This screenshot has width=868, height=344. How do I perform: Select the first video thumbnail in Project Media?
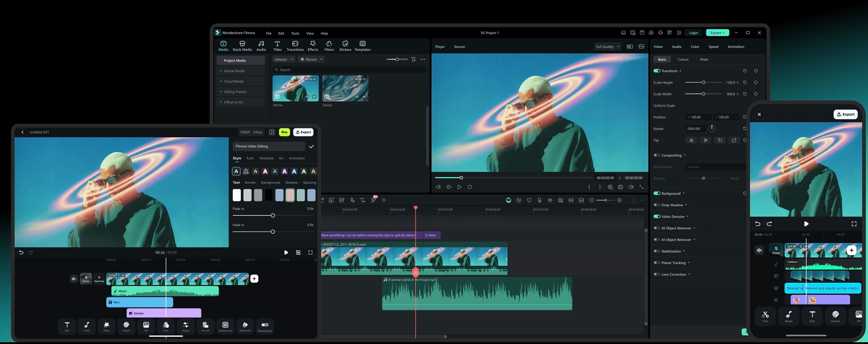[x=295, y=88]
